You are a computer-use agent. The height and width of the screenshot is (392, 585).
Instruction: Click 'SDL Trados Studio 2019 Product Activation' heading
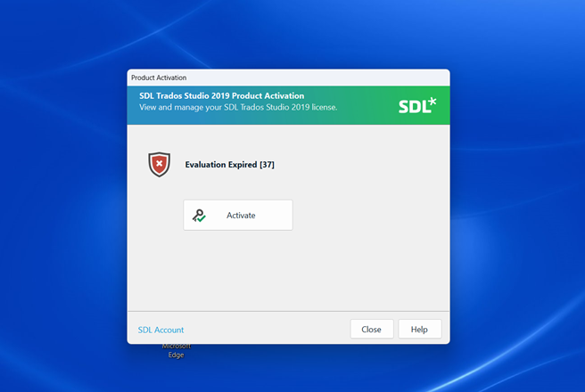(x=222, y=95)
